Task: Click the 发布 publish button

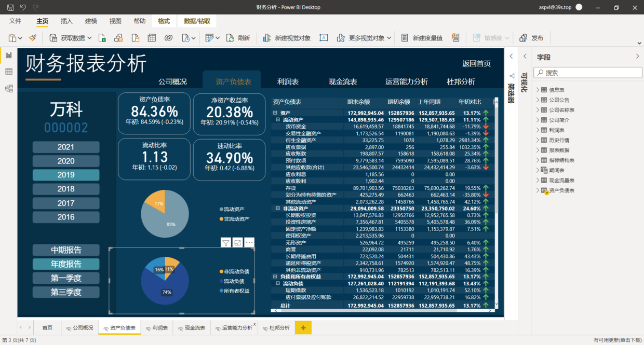Action: tap(531, 38)
